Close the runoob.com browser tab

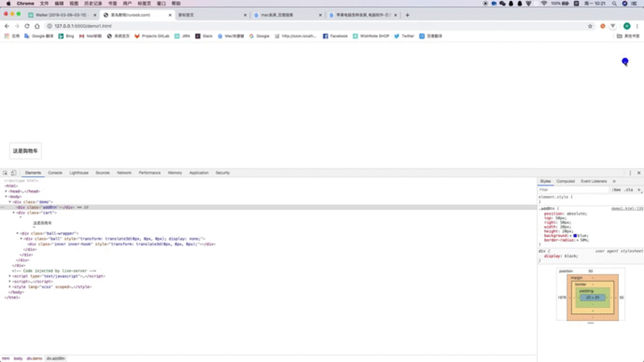(x=170, y=15)
